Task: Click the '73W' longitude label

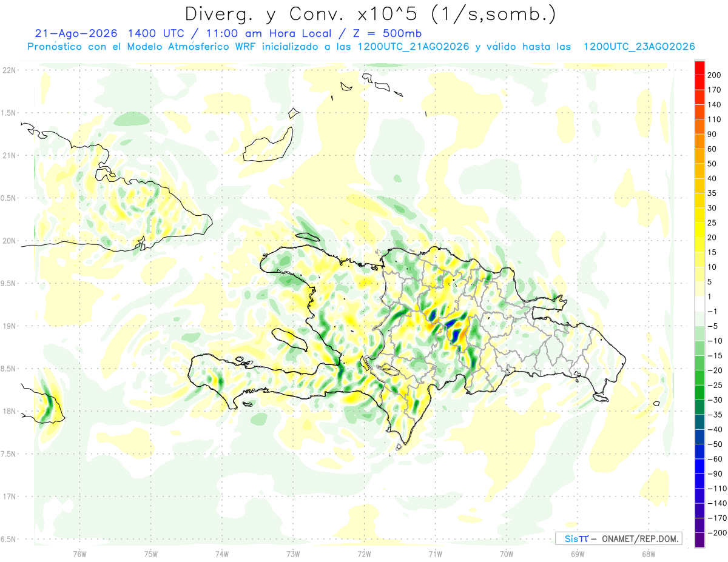Action: coord(292,554)
